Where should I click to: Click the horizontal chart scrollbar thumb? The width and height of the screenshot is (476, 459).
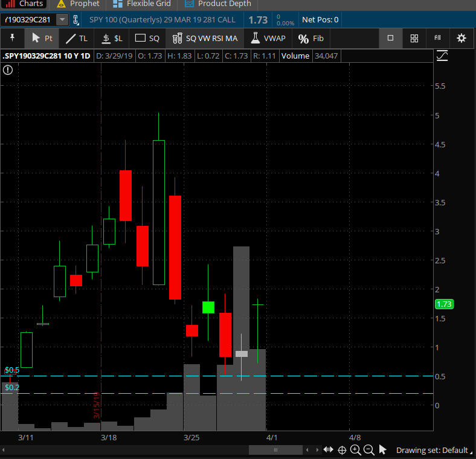coord(275,450)
